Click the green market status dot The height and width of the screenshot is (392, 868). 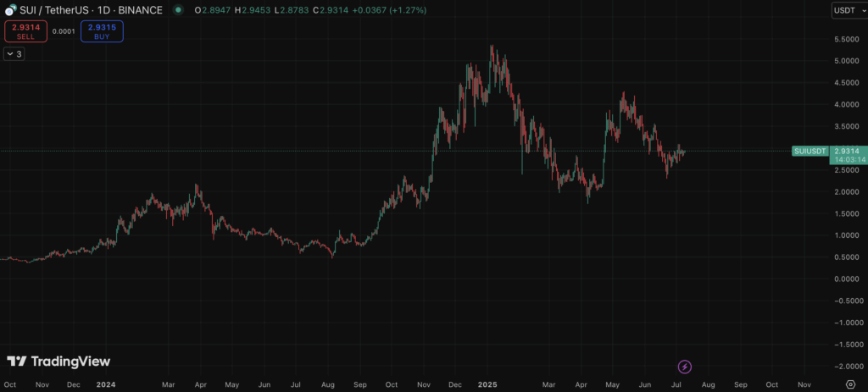177,10
